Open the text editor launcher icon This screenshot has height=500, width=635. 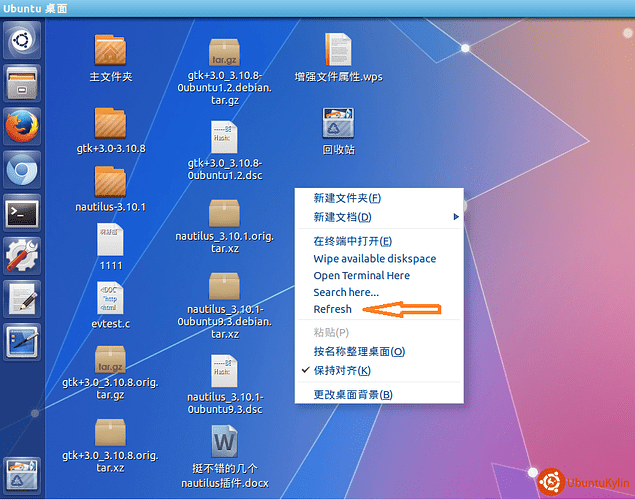coord(22,299)
